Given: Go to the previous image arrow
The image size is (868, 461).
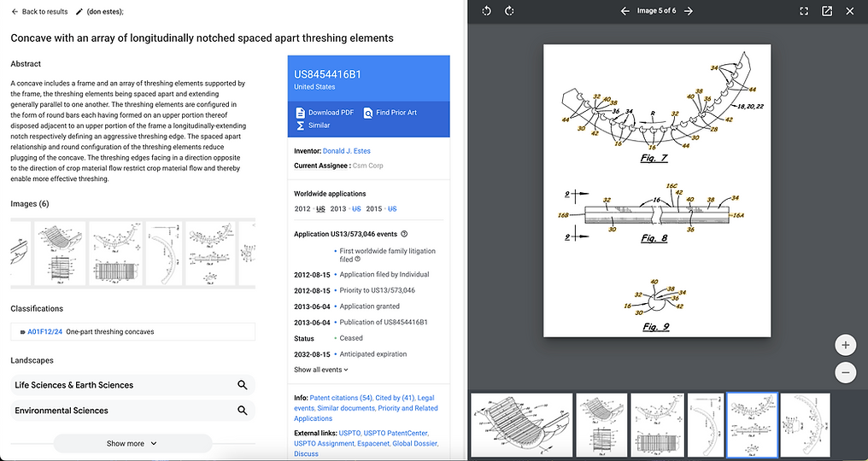Looking at the screenshot, I should point(625,11).
